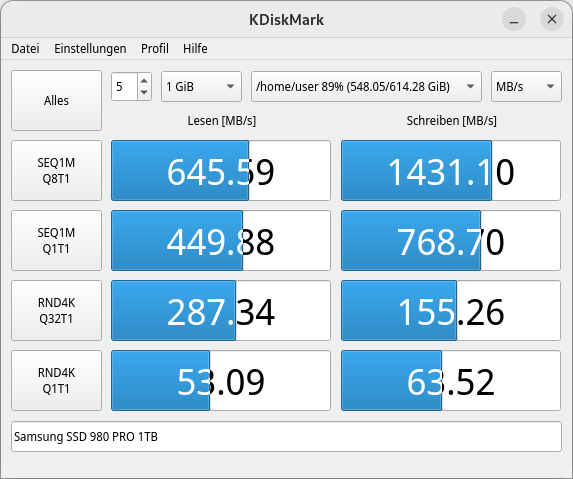Start the RND4K Q1T1 benchmark
Viewport: 573px width, 479px height.
[56, 381]
